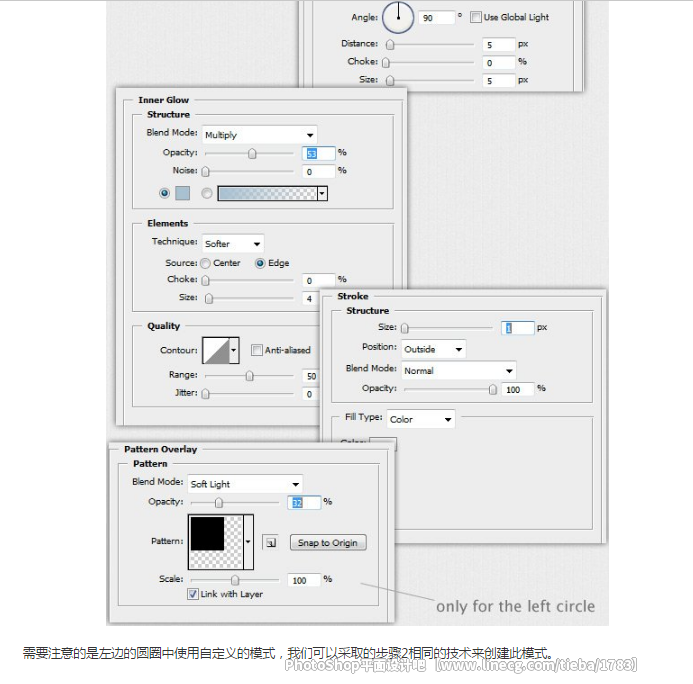The width and height of the screenshot is (693, 684).
Task: Select the Center source radio button
Action: pyautogui.click(x=205, y=263)
